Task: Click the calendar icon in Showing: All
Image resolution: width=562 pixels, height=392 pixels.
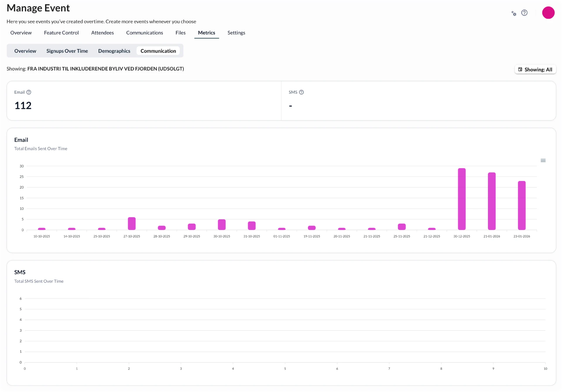Action: [x=520, y=69]
